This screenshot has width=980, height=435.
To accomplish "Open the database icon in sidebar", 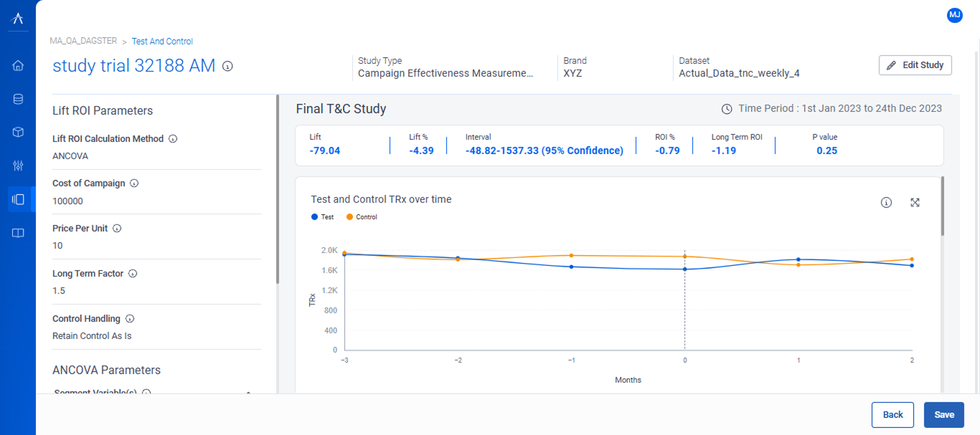I will point(18,99).
